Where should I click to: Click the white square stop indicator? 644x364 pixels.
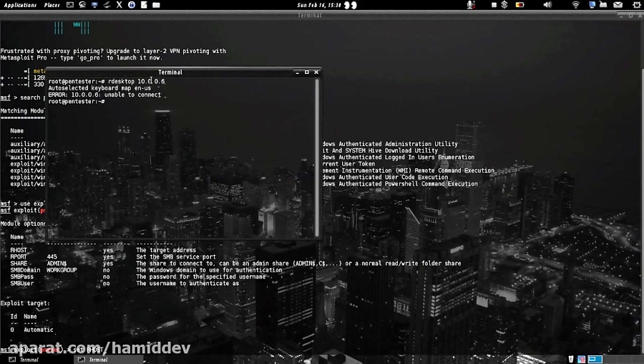[494, 5]
